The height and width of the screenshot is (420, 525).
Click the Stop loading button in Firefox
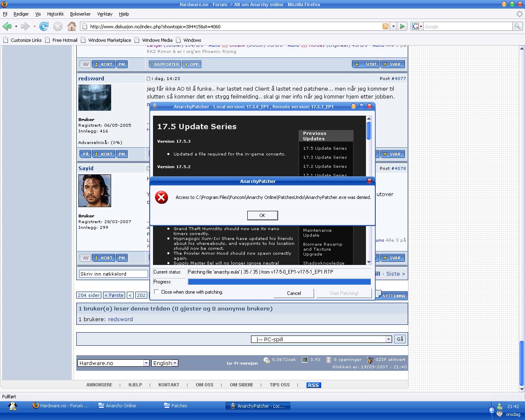[58, 26]
